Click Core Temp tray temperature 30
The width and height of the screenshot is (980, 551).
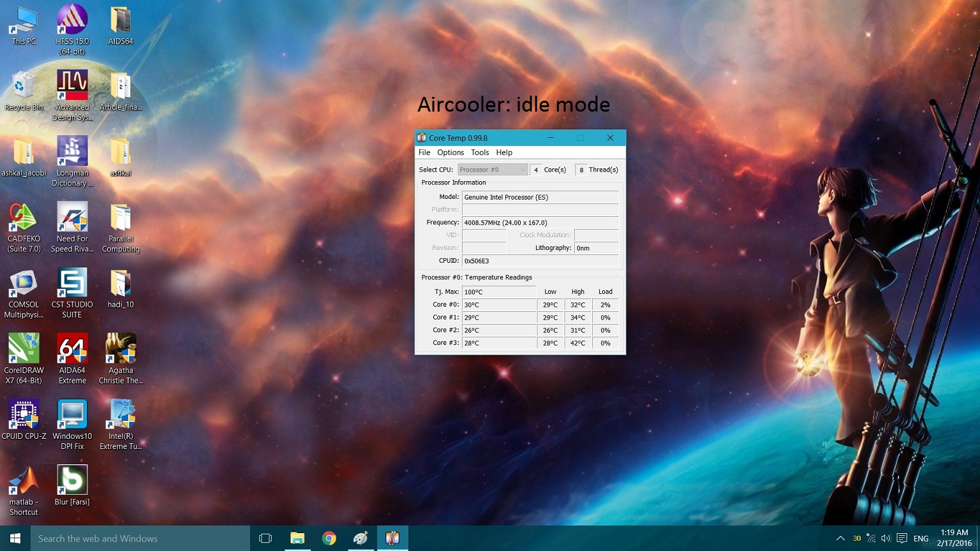[857, 538]
